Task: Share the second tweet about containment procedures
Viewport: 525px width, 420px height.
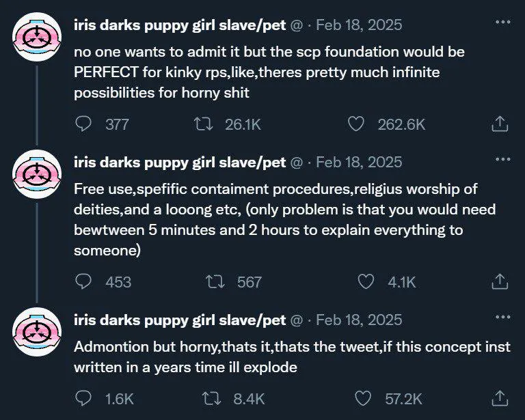Action: [500, 281]
